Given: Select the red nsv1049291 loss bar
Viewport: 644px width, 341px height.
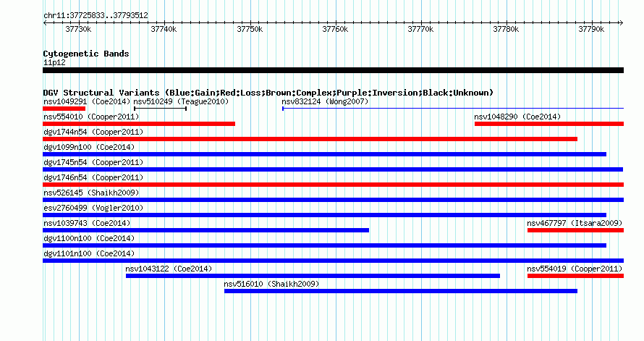Looking at the screenshot, I should pos(64,109).
